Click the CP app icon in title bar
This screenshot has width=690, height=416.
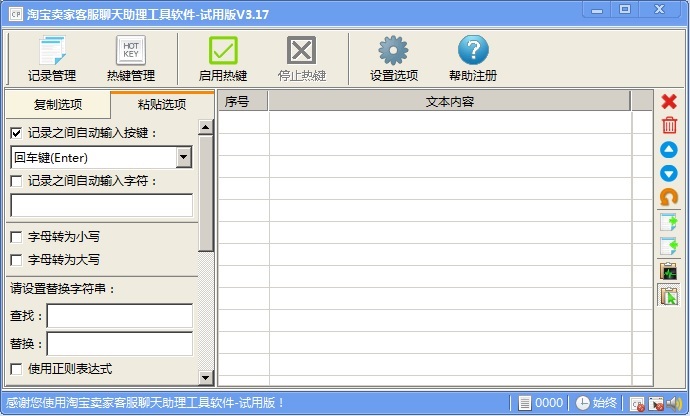16,14
